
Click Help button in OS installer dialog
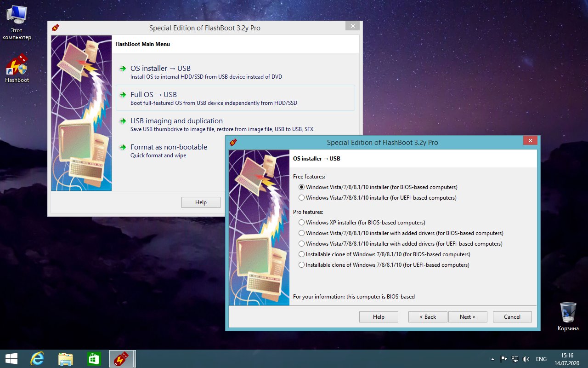379,317
